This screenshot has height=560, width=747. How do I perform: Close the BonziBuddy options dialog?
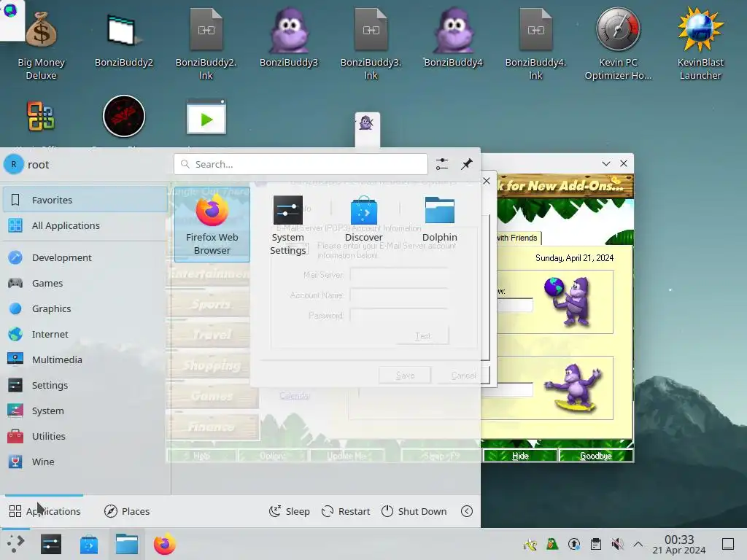[487, 181]
